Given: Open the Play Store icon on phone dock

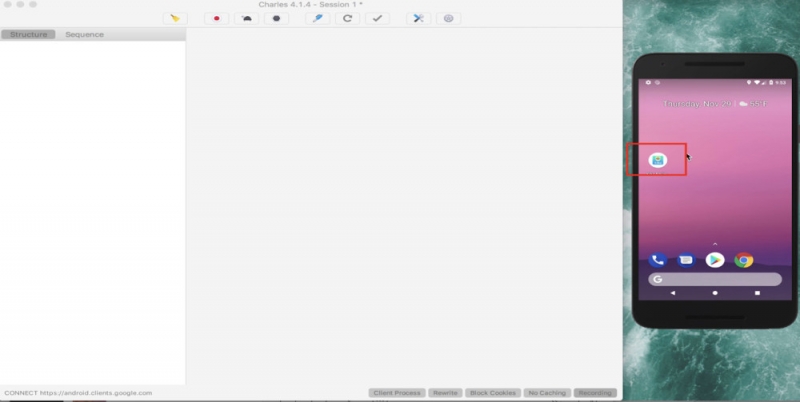Looking at the screenshot, I should (715, 260).
